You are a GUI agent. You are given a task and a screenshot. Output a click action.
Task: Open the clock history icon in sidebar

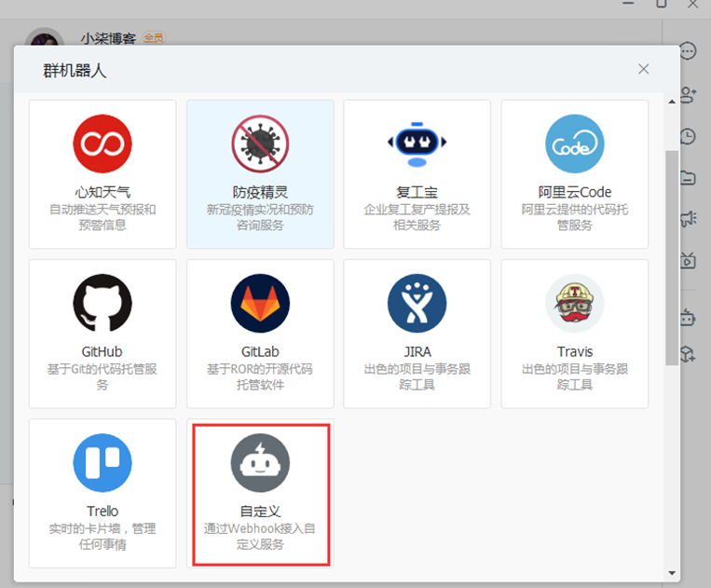point(688,136)
